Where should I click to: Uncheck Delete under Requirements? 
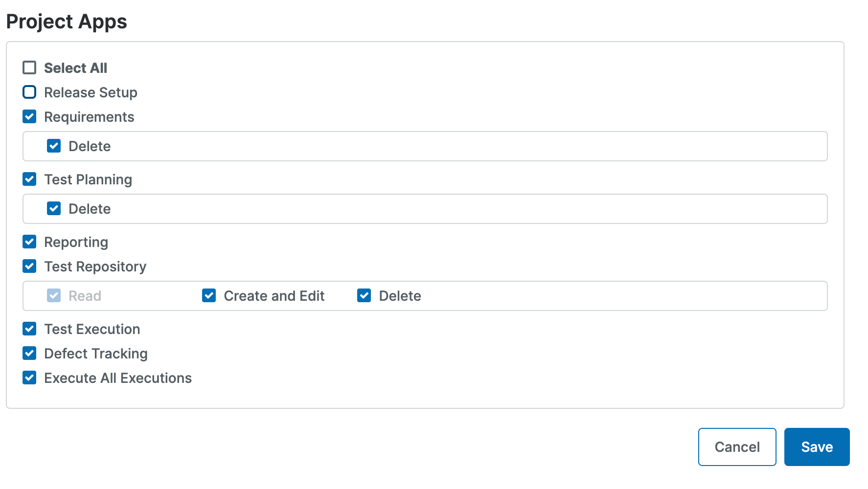click(x=54, y=146)
